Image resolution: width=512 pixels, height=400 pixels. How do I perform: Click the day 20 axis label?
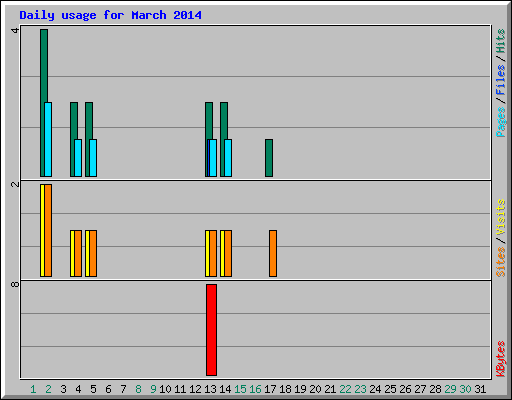315,389
